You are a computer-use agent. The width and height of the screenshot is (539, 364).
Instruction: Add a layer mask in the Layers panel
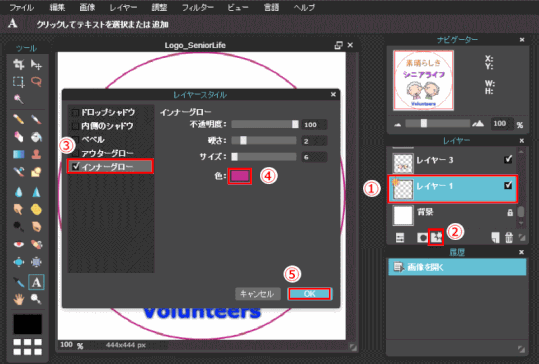422,238
